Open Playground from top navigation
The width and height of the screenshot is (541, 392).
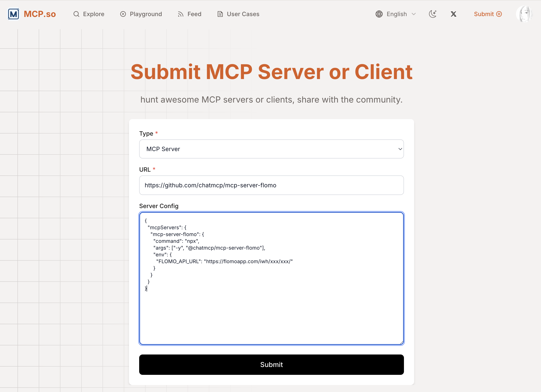pyautogui.click(x=146, y=14)
